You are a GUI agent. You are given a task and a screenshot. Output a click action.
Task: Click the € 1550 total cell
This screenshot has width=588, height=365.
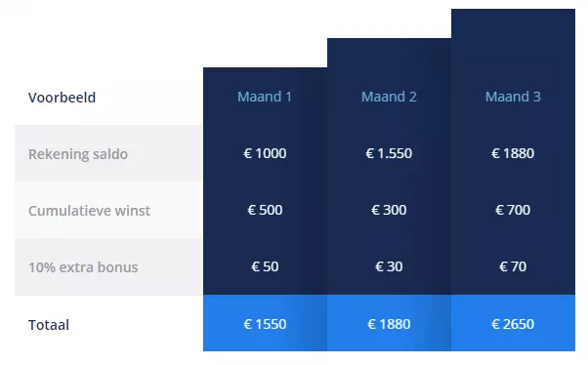pyautogui.click(x=265, y=324)
